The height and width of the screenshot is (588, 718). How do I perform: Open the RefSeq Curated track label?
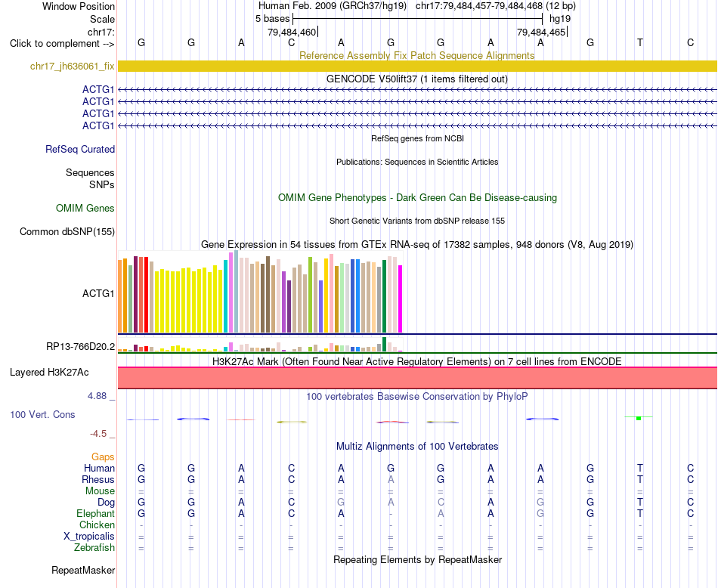(80, 150)
